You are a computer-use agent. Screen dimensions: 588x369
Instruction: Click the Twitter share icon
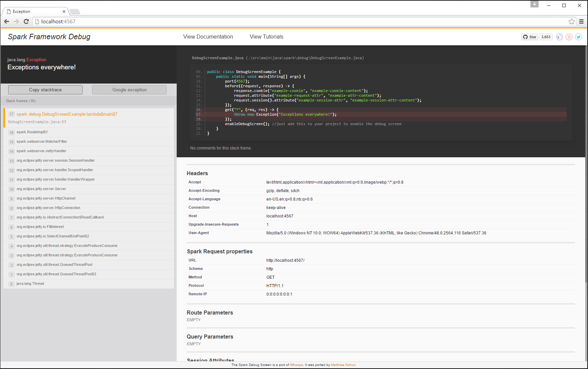(579, 37)
